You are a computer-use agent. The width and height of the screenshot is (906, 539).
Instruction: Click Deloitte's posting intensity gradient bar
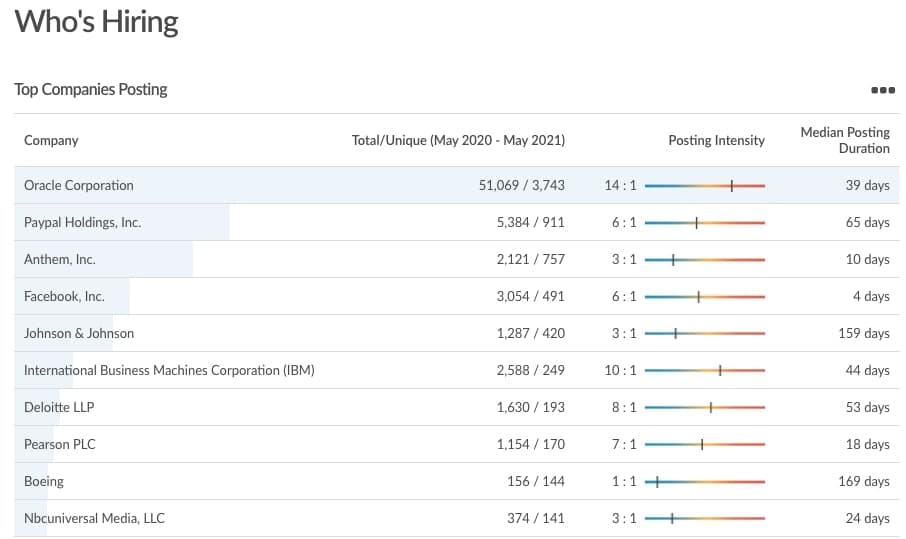click(x=705, y=407)
